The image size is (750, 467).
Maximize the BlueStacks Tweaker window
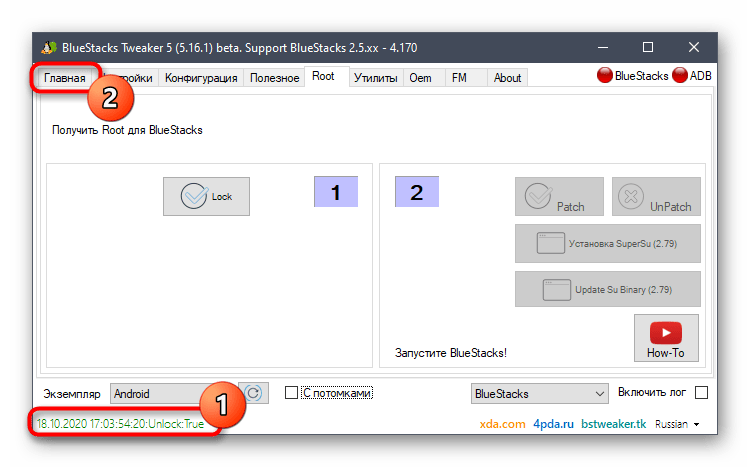point(648,47)
